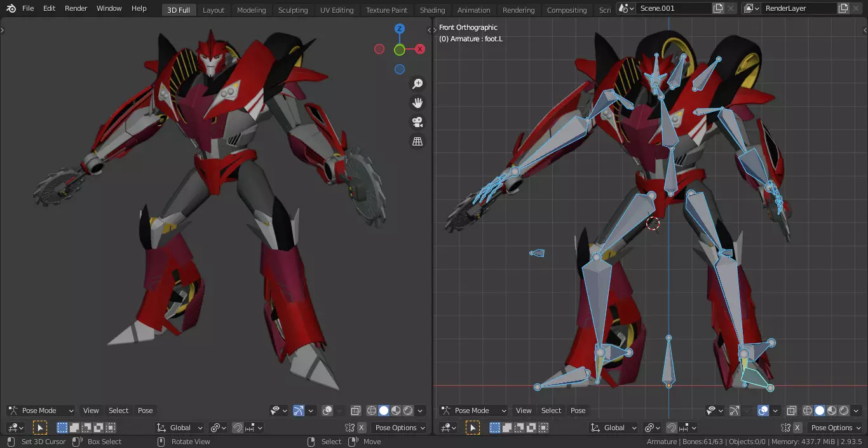
Task: Click Bones:61/63 in the status bar
Action: 703,442
